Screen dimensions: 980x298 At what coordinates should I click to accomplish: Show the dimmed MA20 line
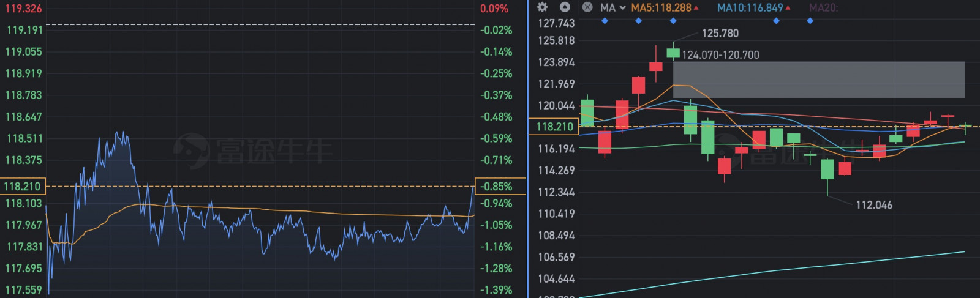pyautogui.click(x=823, y=8)
